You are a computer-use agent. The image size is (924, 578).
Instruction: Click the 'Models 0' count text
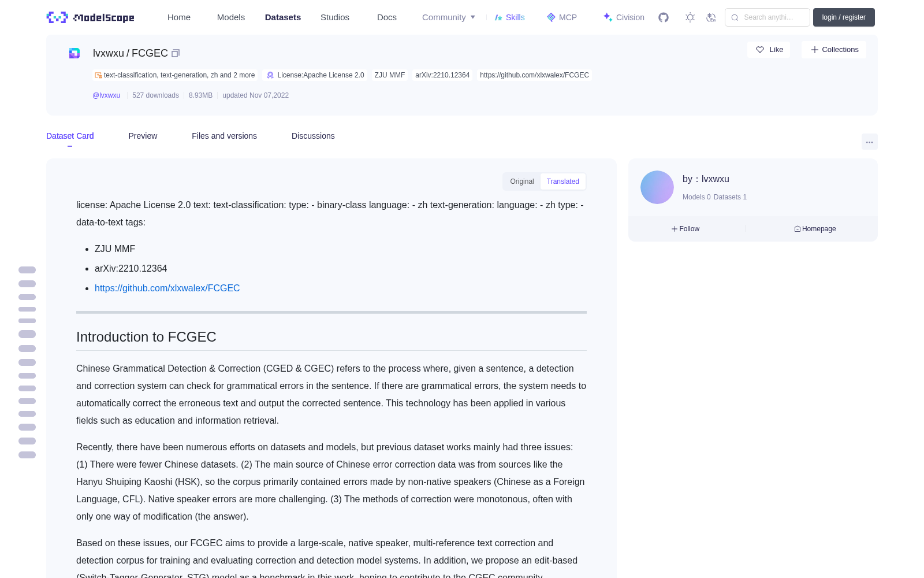[696, 197]
